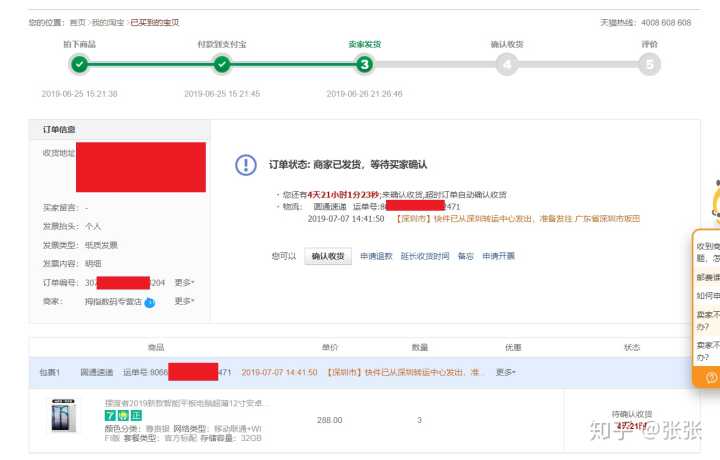Click the grey step 4 确认收货 circle
Image resolution: width=720 pixels, height=460 pixels.
[507, 65]
